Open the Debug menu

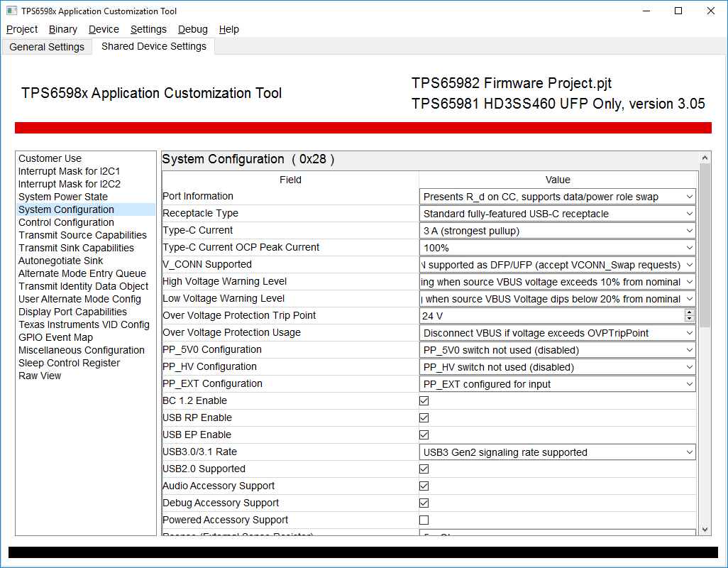point(193,29)
